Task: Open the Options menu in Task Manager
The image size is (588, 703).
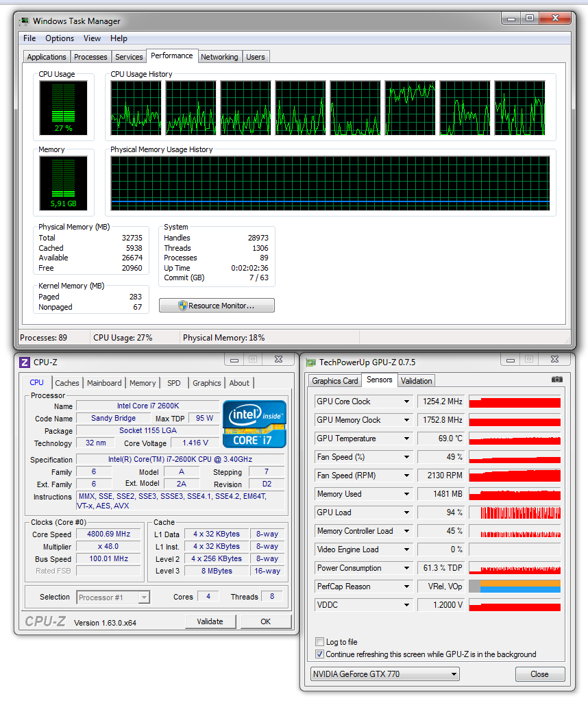Action: 60,38
